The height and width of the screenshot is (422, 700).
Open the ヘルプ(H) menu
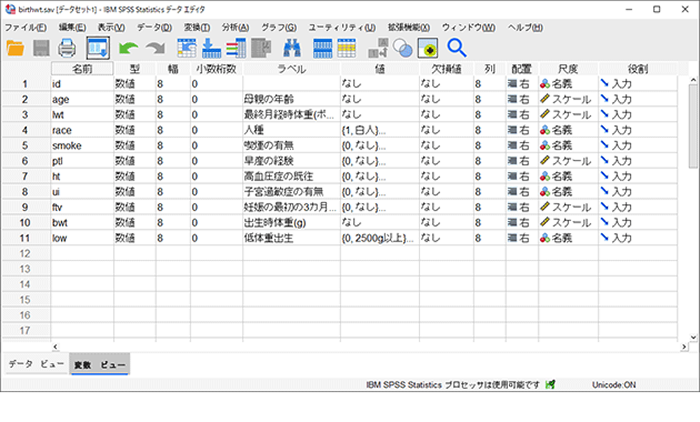coord(525,28)
